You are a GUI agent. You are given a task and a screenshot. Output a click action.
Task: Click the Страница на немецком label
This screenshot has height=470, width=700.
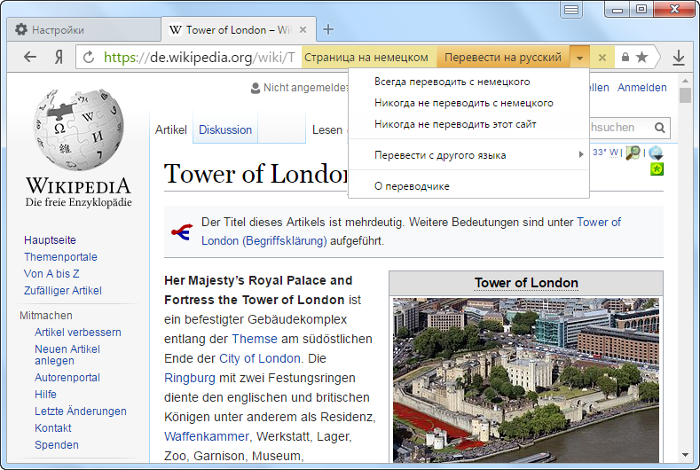pyautogui.click(x=366, y=57)
